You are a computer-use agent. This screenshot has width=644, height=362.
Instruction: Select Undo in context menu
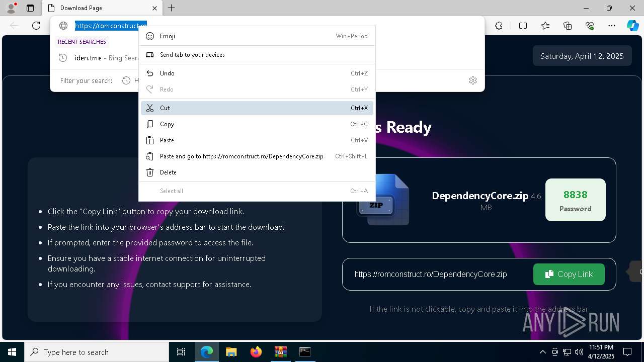coord(257,73)
